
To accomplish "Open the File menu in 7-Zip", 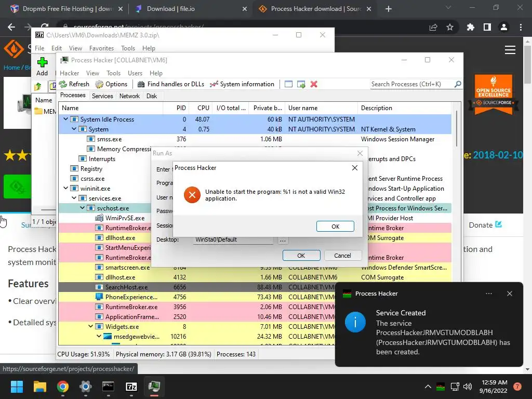I will click(x=39, y=48).
